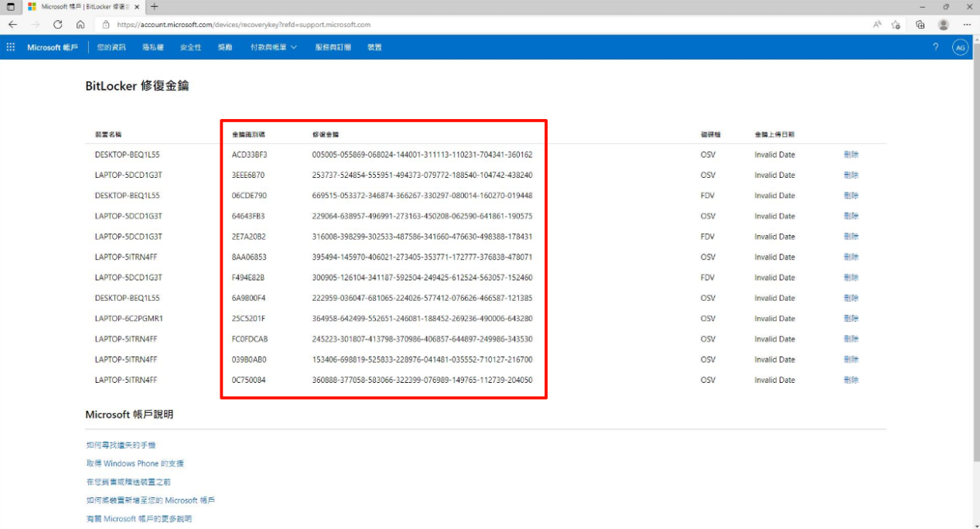Delete key 25C5201F using 刪除 link

pyautogui.click(x=851, y=319)
